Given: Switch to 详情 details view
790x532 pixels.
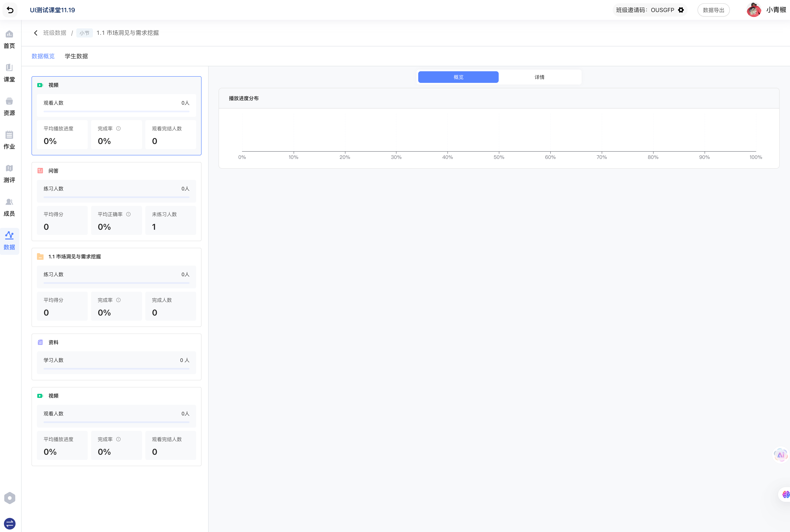Looking at the screenshot, I should click(x=539, y=77).
